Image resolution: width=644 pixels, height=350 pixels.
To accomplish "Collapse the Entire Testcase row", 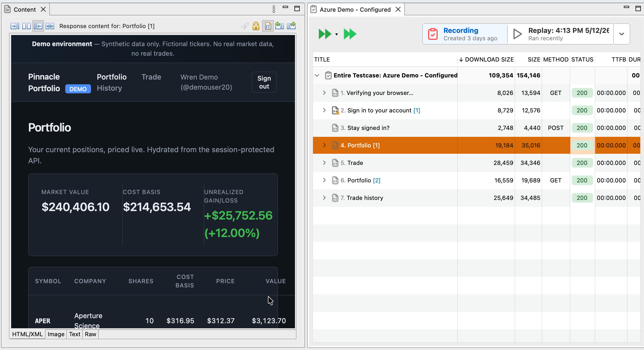I will coord(317,75).
